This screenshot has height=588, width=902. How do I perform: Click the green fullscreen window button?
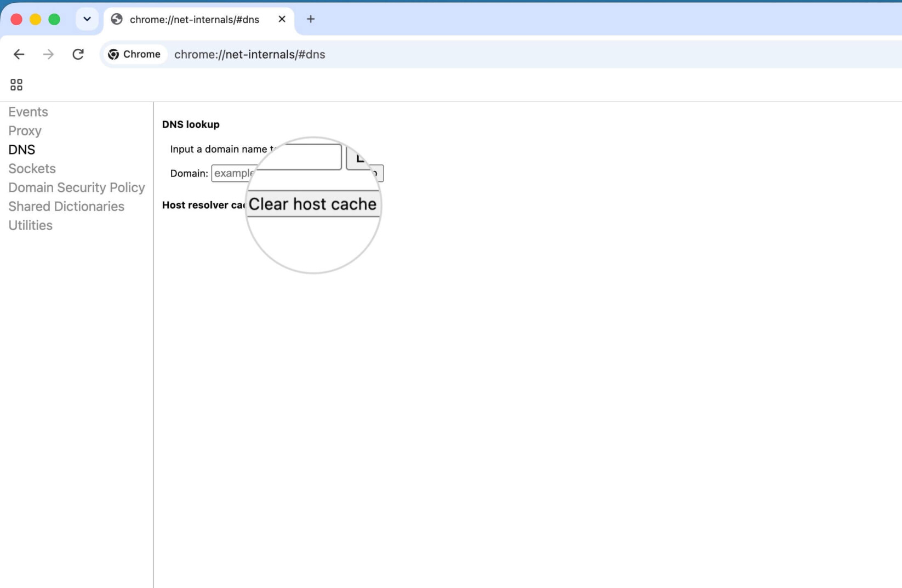54,20
